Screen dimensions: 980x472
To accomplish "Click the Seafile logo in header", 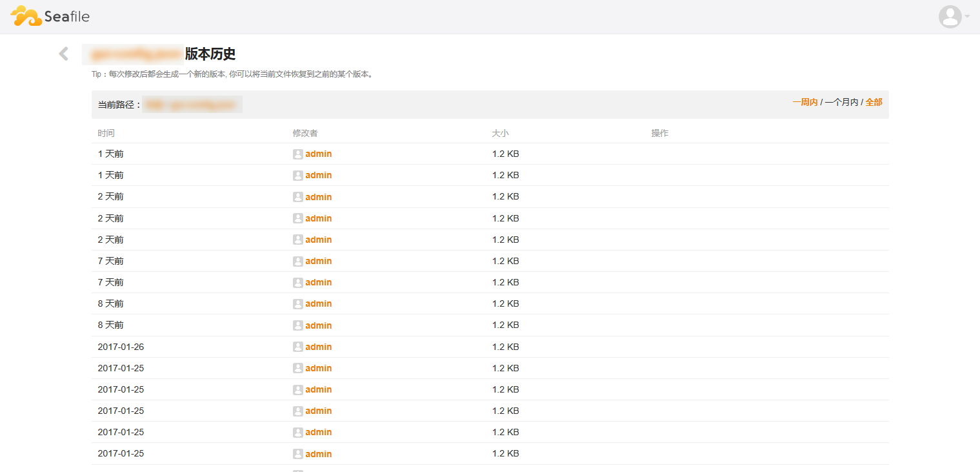I will [50, 16].
